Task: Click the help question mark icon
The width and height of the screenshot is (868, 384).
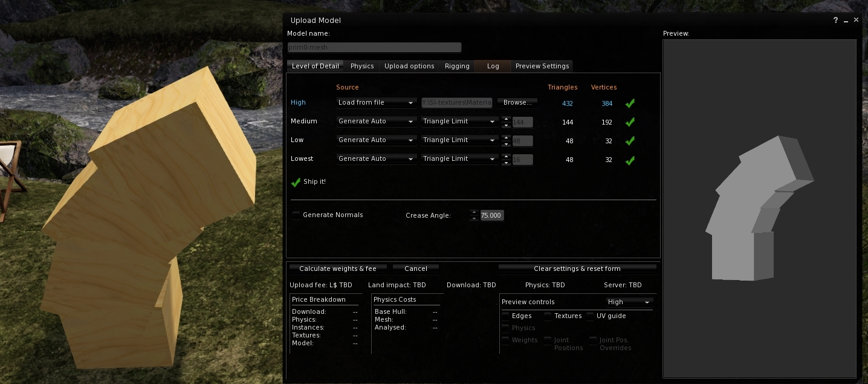Action: 836,20
